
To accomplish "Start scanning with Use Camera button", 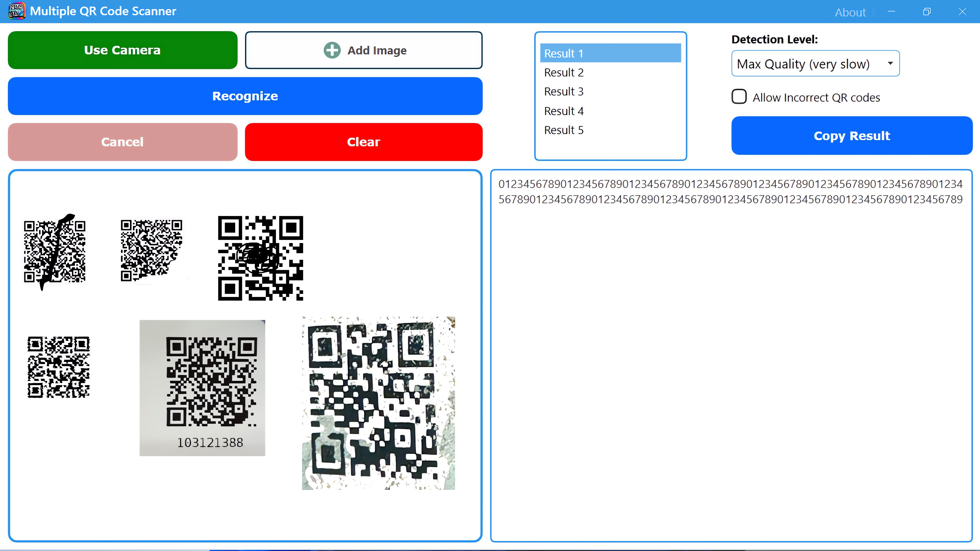I will (x=122, y=50).
